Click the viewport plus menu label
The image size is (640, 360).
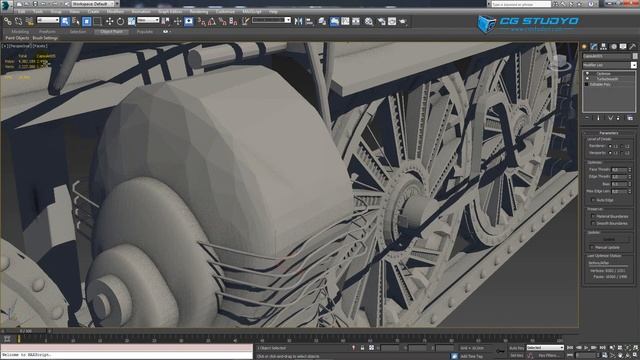pos(4,47)
